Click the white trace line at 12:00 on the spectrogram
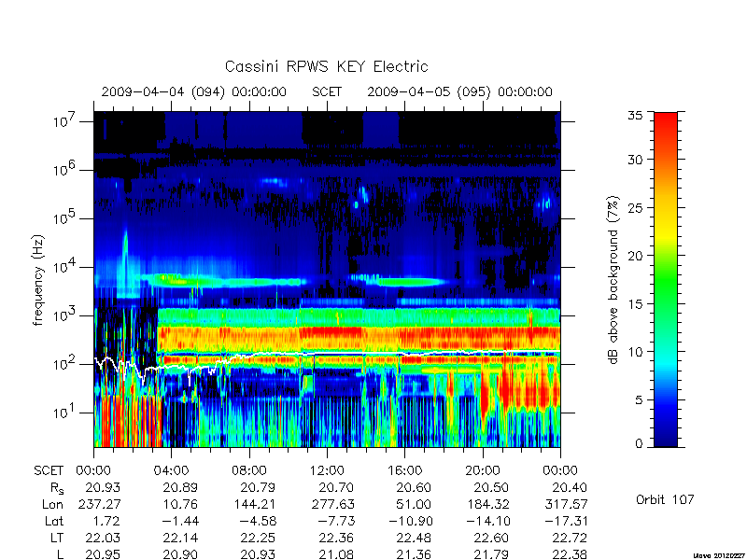Screen dimensions: 747x560 click(327, 354)
